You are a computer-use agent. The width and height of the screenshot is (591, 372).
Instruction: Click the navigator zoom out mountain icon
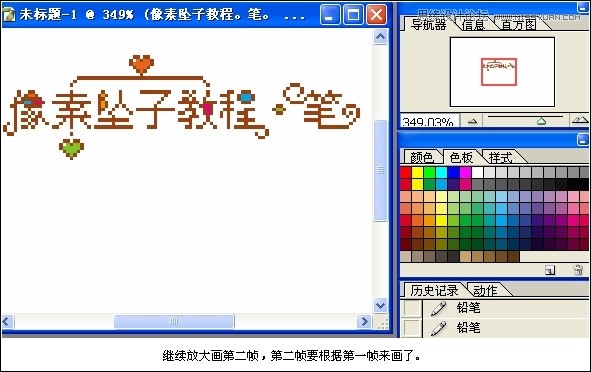coord(472,121)
